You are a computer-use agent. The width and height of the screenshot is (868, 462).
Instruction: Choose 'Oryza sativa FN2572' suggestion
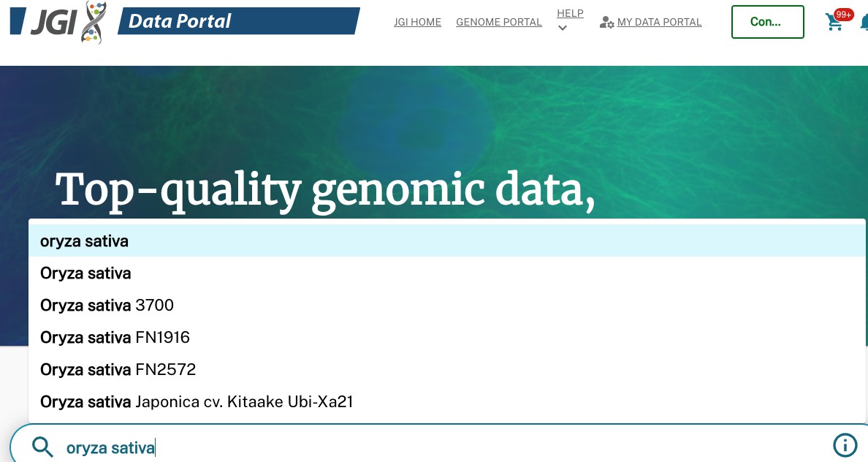coord(446,369)
